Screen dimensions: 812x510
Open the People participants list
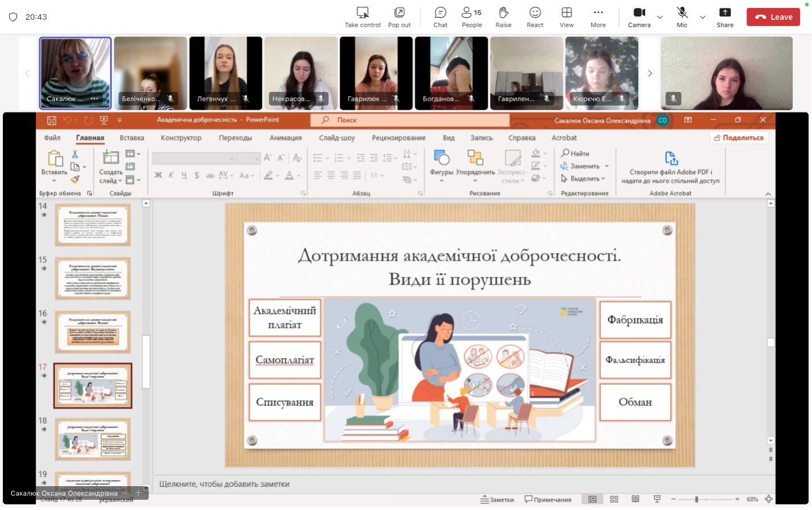click(471, 17)
